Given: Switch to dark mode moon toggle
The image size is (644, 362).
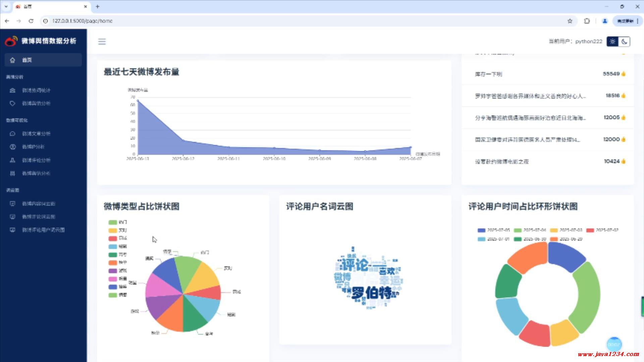Looking at the screenshot, I should point(624,42).
